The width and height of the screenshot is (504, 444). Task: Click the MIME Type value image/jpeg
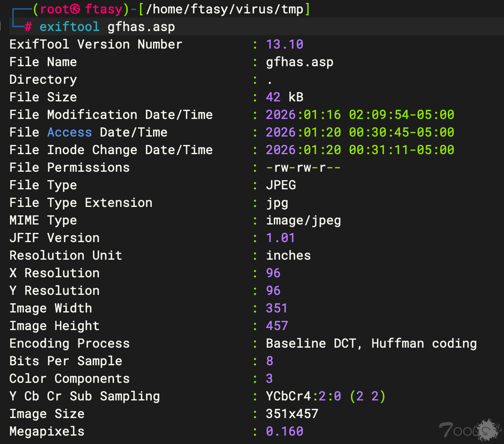tap(303, 220)
